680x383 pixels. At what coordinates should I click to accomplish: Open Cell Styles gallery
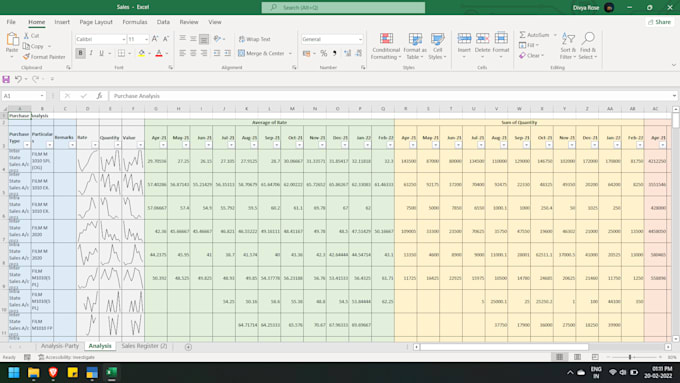point(437,46)
